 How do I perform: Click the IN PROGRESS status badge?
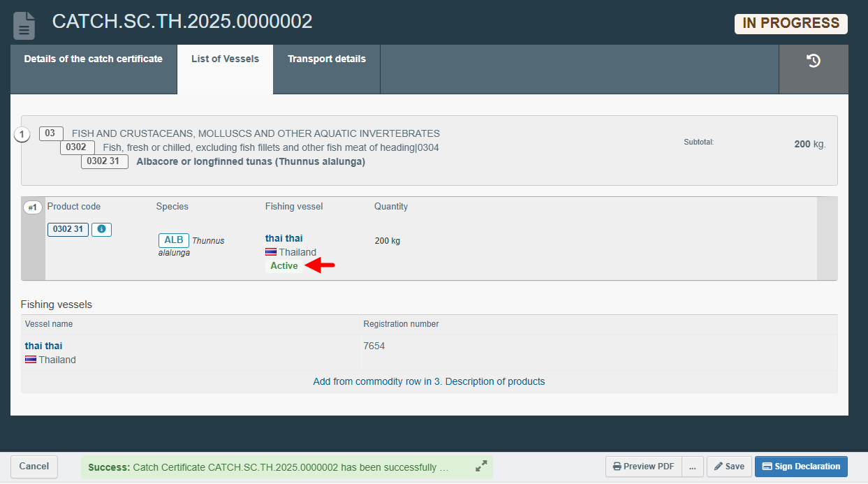click(x=790, y=24)
